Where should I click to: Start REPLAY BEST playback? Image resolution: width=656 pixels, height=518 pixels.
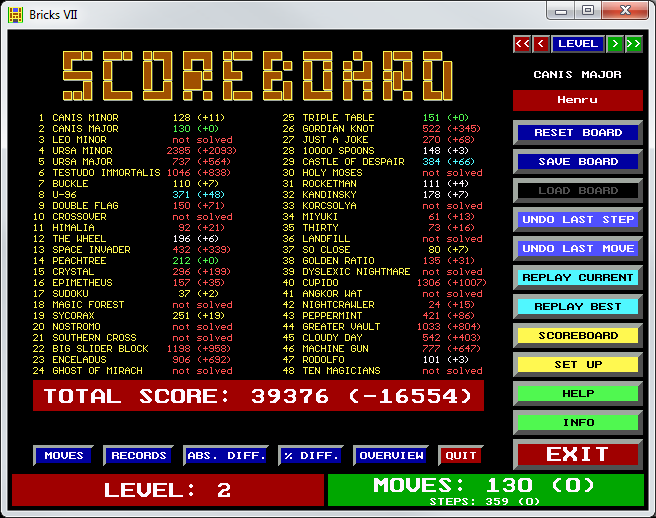pyautogui.click(x=577, y=306)
